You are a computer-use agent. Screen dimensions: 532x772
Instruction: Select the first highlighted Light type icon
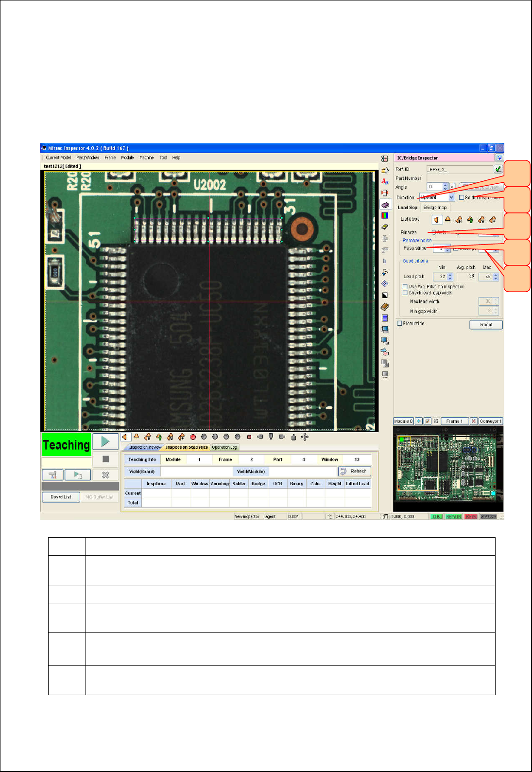click(x=436, y=220)
